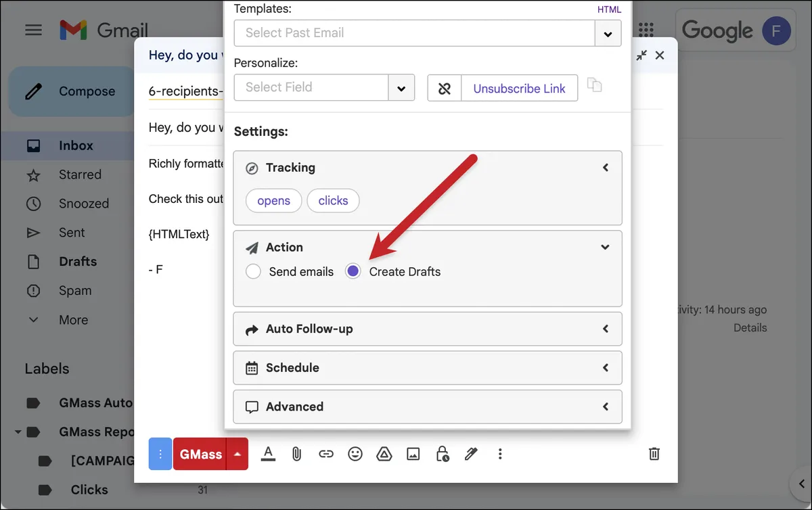Screen dimensions: 812x510
Task: Insert a photo icon
Action: pos(413,454)
